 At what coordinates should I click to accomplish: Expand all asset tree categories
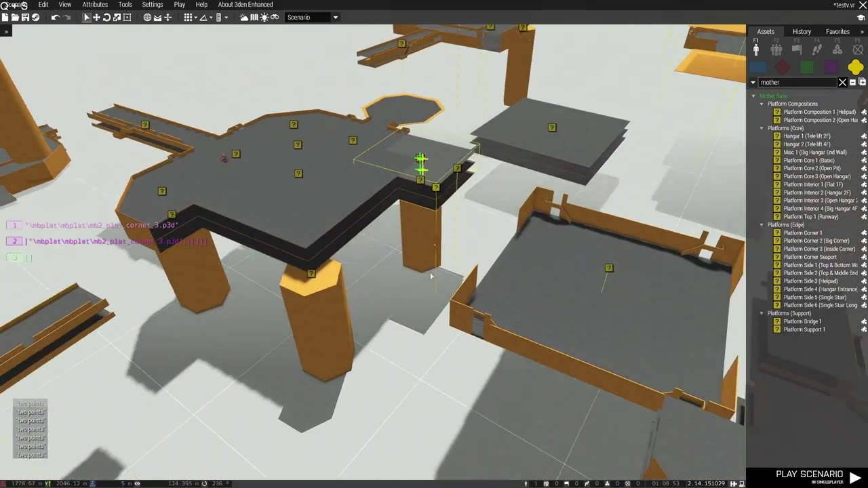click(863, 83)
